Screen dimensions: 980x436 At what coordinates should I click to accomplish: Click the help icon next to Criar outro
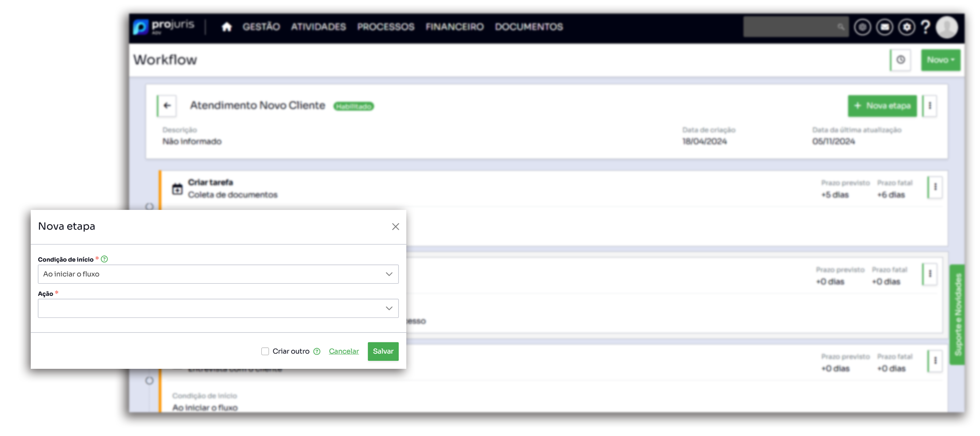pyautogui.click(x=317, y=351)
